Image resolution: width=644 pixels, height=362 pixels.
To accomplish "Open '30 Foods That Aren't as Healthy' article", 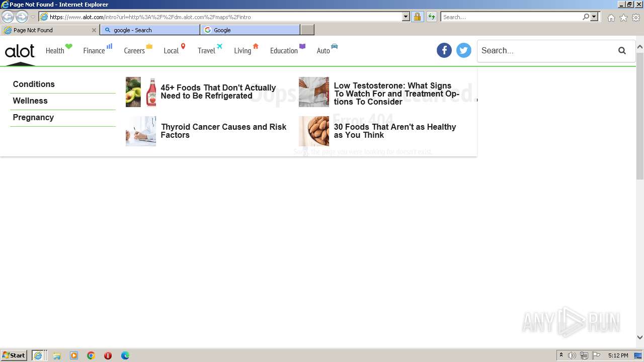I will [395, 131].
